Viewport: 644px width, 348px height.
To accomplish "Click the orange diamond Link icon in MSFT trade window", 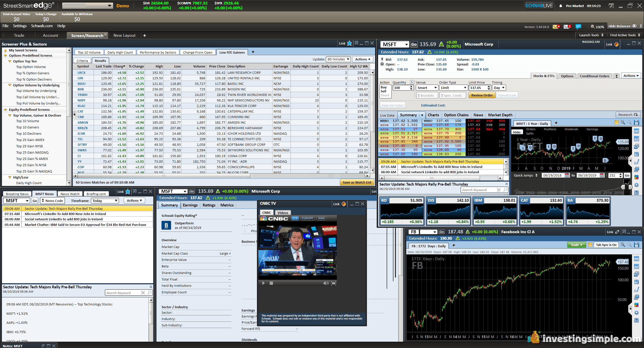I will point(616,44).
